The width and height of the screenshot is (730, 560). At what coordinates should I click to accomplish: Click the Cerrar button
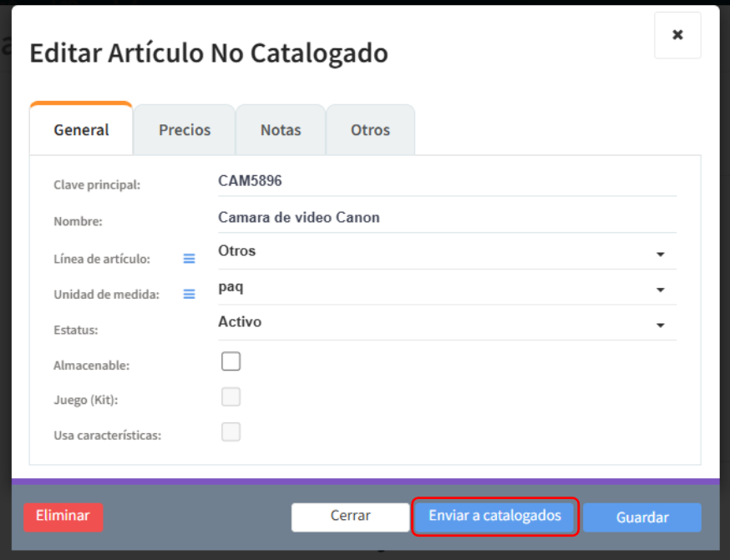click(350, 517)
